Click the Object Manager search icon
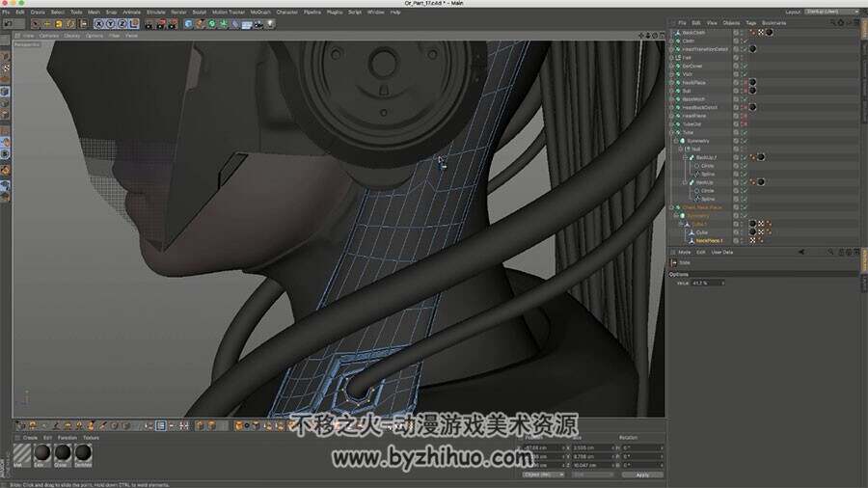Viewport: 868px width, 488px height. [832, 23]
